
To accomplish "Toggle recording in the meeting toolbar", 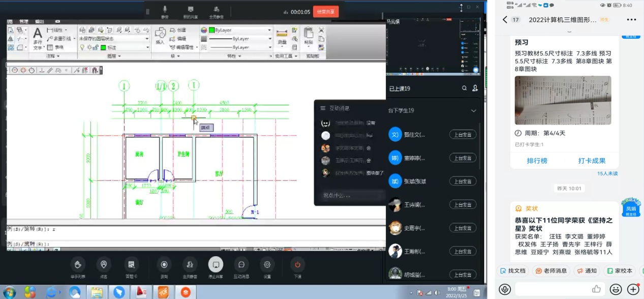I will [x=164, y=267].
